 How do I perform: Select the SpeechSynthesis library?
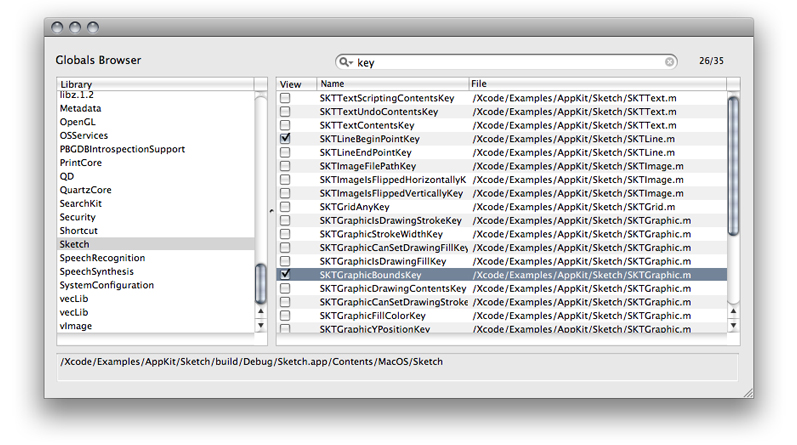click(x=96, y=271)
